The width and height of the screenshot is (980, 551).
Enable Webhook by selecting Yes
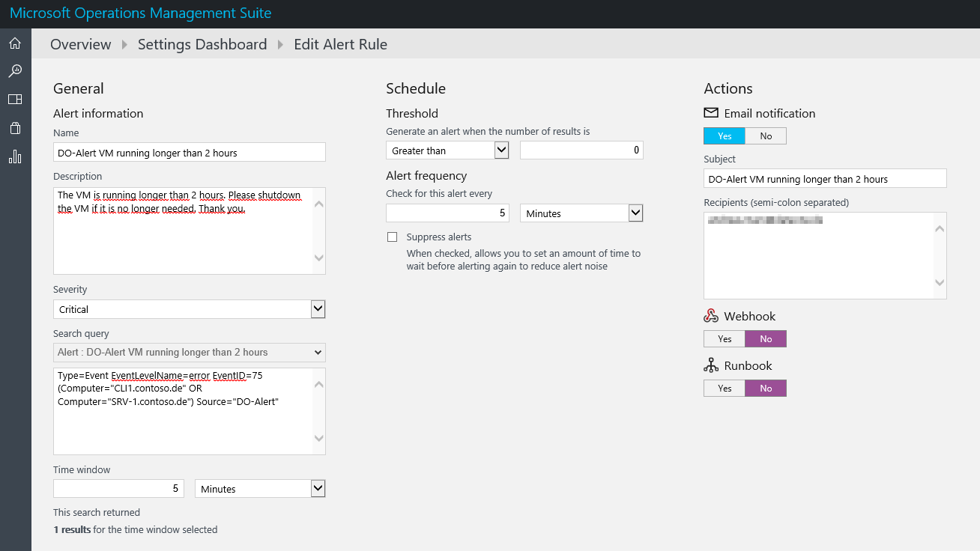pyautogui.click(x=724, y=339)
